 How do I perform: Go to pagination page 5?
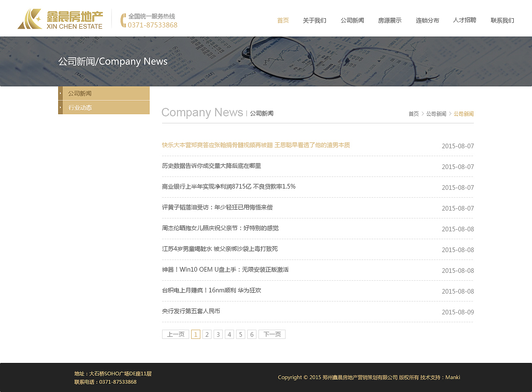[241, 334]
